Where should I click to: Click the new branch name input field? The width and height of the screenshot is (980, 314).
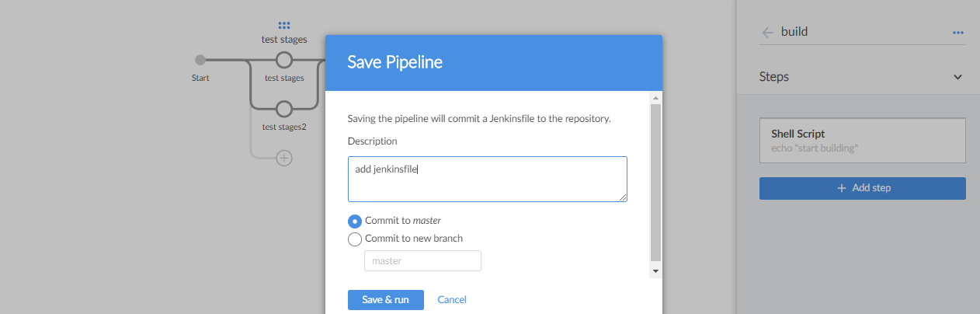pos(422,261)
